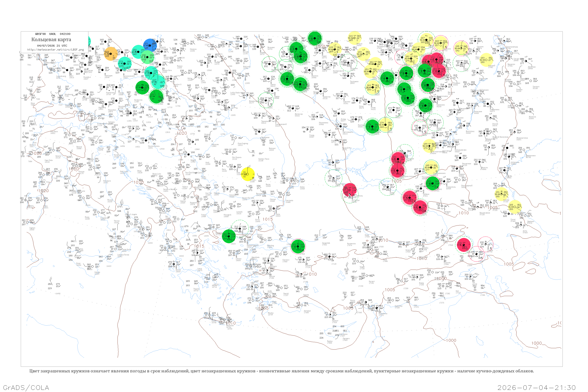The height and width of the screenshot is (392, 588).
Task: Select the '2026-07-04-21:30' timestamp
Action: (x=536, y=387)
